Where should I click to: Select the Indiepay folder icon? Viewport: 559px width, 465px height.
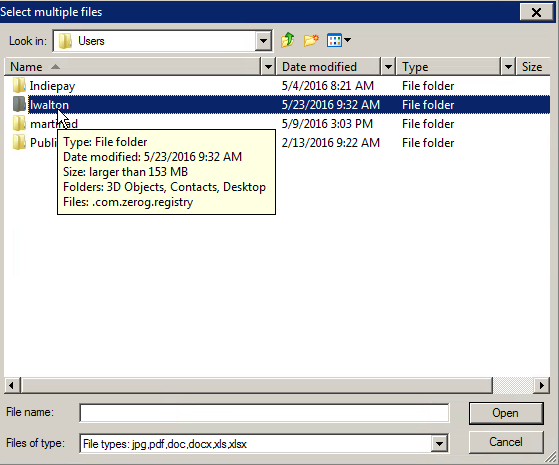click(x=19, y=86)
